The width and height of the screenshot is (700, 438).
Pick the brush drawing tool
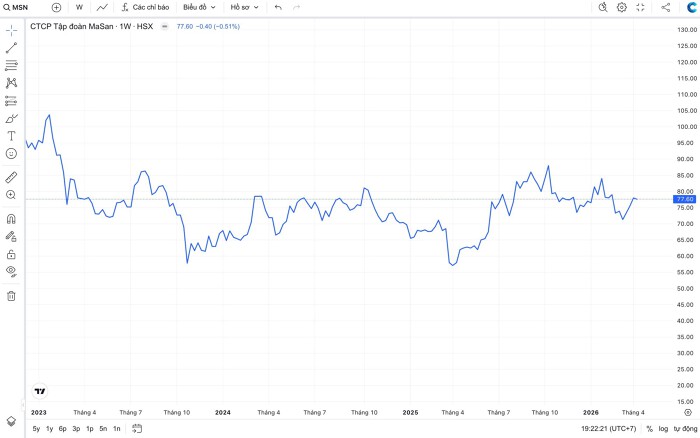point(11,118)
